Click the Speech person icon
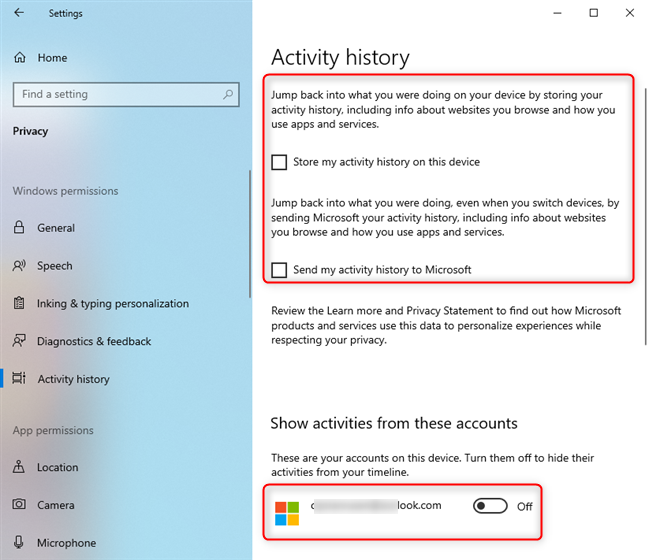 coord(19,265)
